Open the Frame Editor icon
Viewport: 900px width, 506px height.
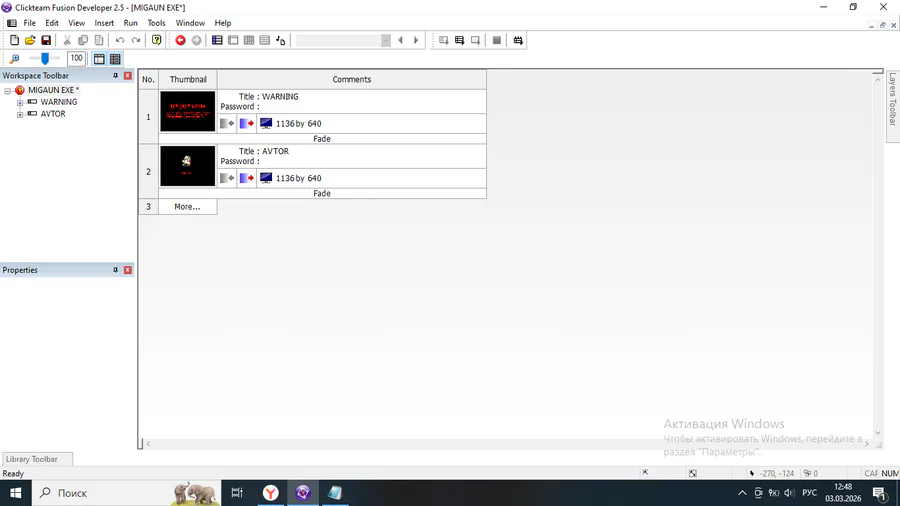233,40
